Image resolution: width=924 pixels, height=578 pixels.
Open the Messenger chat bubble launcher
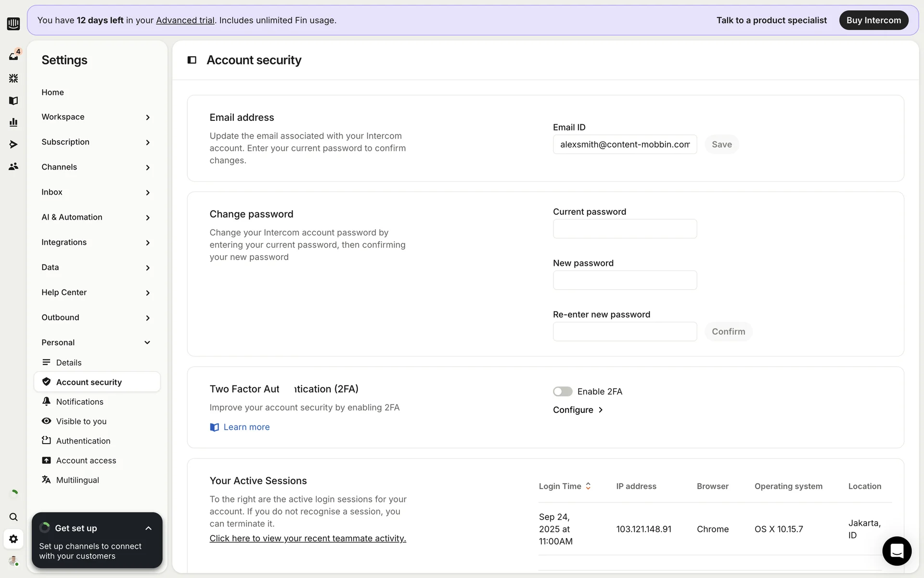pos(897,551)
